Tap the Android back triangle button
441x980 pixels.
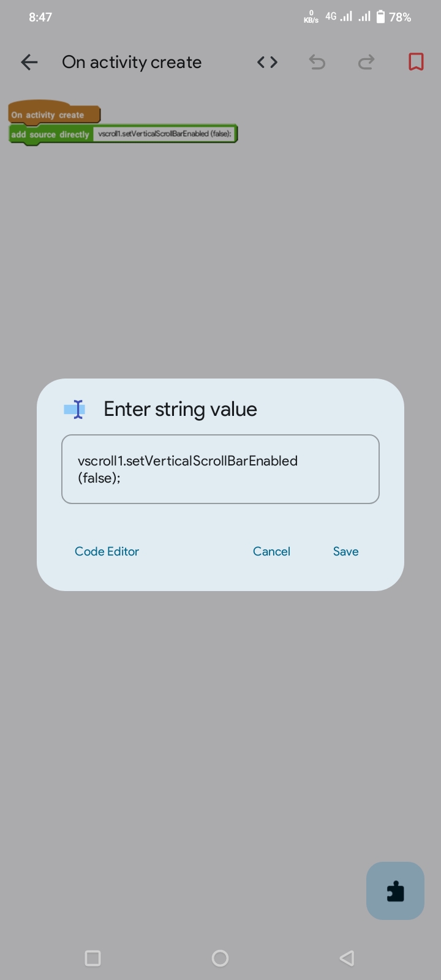tap(347, 958)
